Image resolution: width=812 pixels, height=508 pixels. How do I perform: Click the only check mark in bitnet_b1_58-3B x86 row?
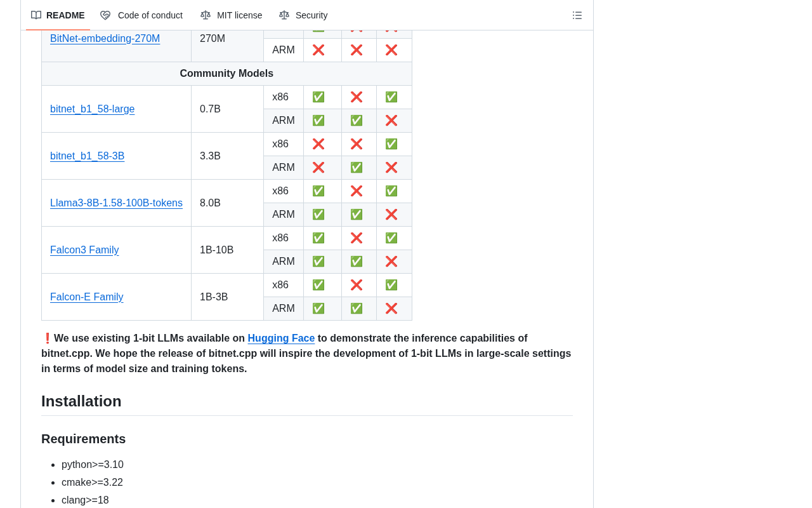click(x=391, y=144)
